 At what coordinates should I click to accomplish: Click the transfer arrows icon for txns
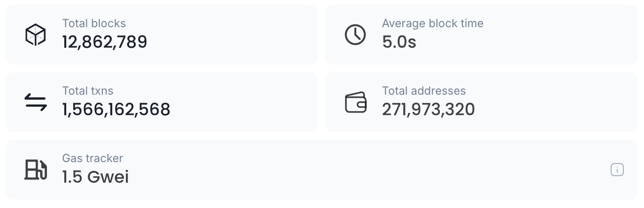[36, 102]
